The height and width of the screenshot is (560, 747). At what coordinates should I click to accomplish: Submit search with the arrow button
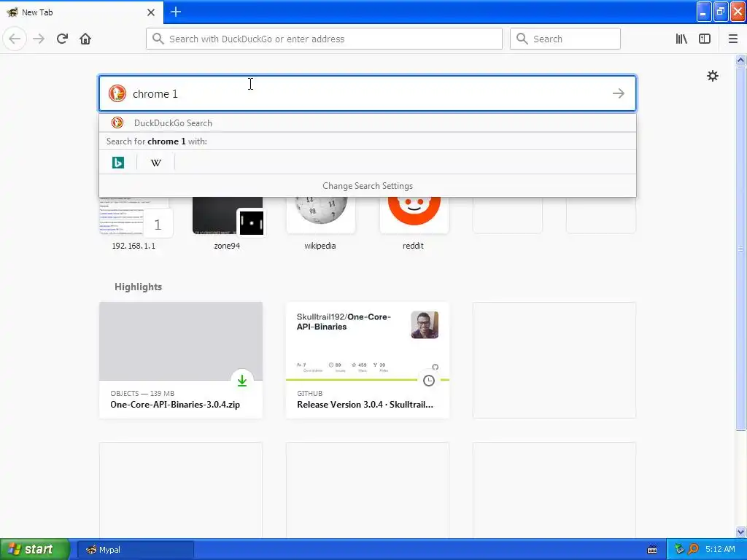(x=619, y=93)
